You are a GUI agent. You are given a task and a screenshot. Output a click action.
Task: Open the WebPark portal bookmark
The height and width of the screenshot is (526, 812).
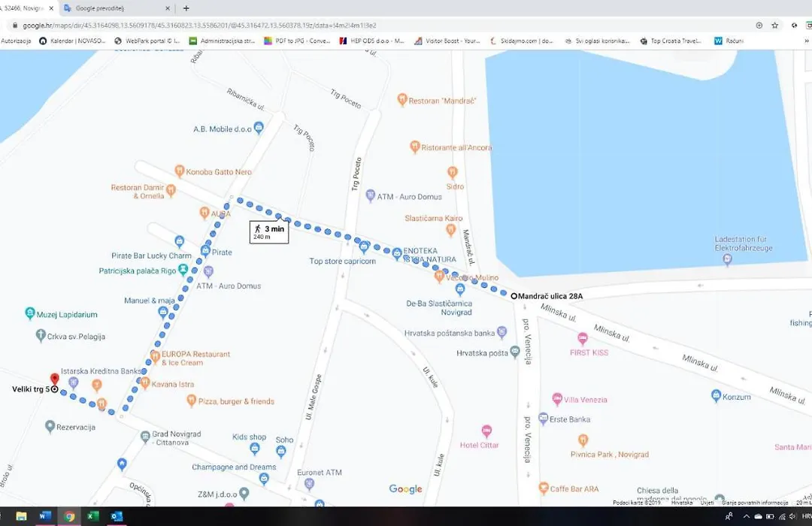coord(147,41)
